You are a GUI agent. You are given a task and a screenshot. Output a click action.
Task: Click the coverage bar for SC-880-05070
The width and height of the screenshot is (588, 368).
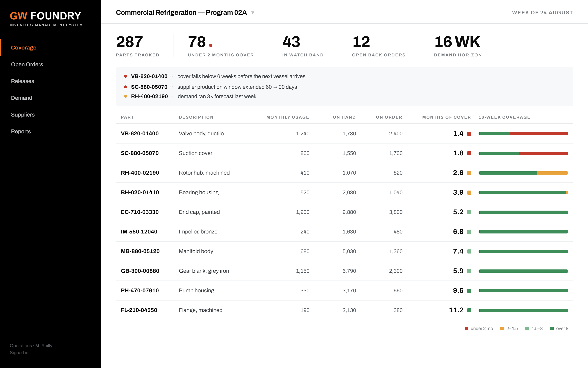523,153
